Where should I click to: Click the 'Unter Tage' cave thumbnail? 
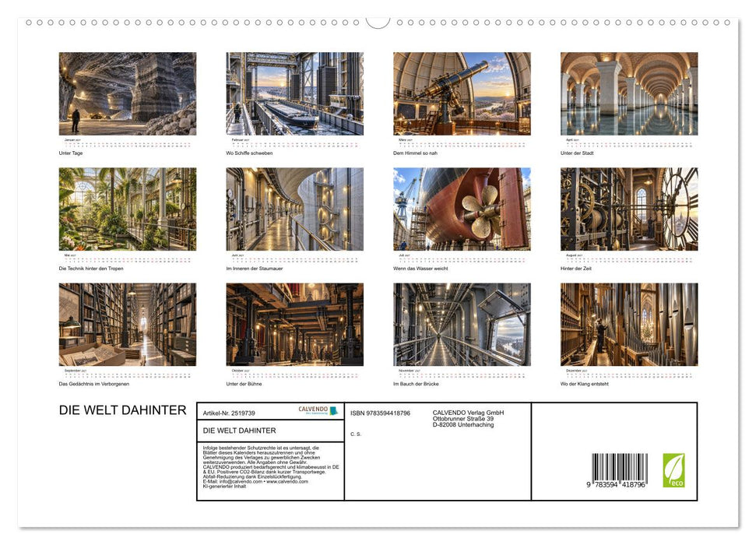coord(127,93)
